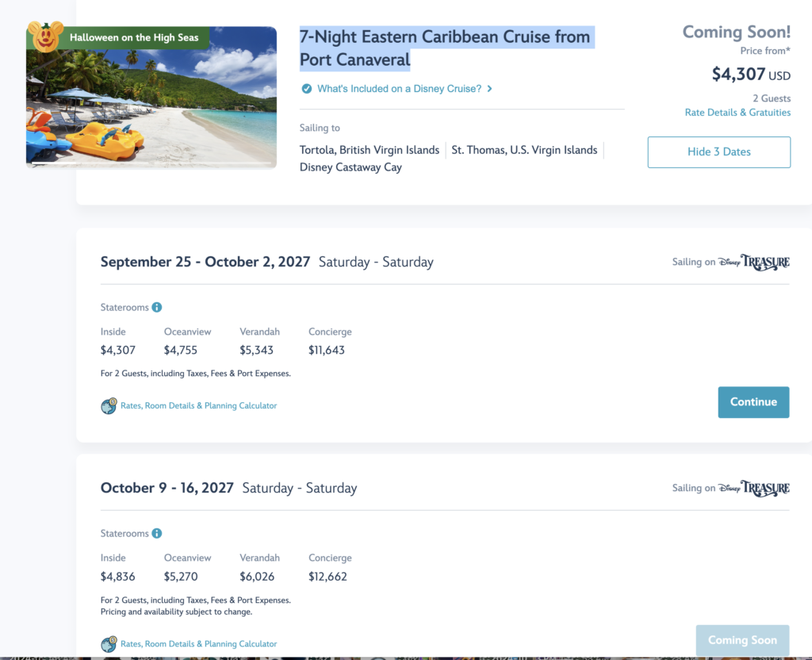Image resolution: width=812 pixels, height=660 pixels.
Task: Click the planning calculator globe icon for September sailing
Action: click(x=109, y=405)
